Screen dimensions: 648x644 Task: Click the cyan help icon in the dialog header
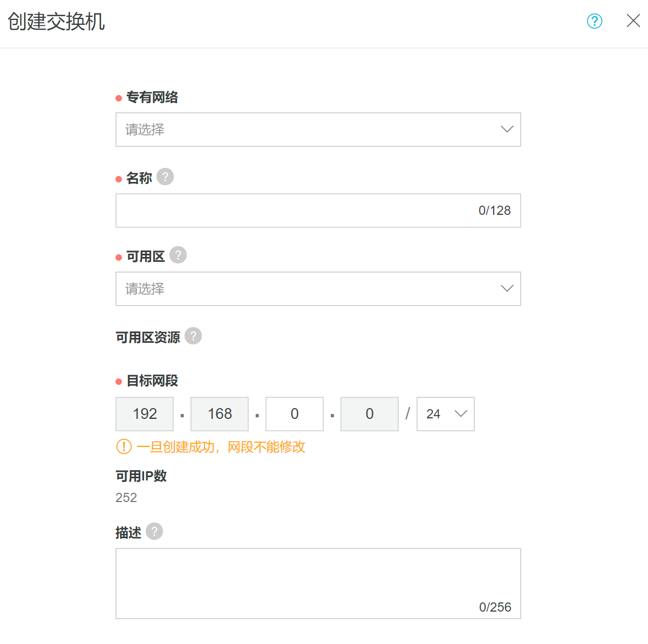[x=594, y=21]
